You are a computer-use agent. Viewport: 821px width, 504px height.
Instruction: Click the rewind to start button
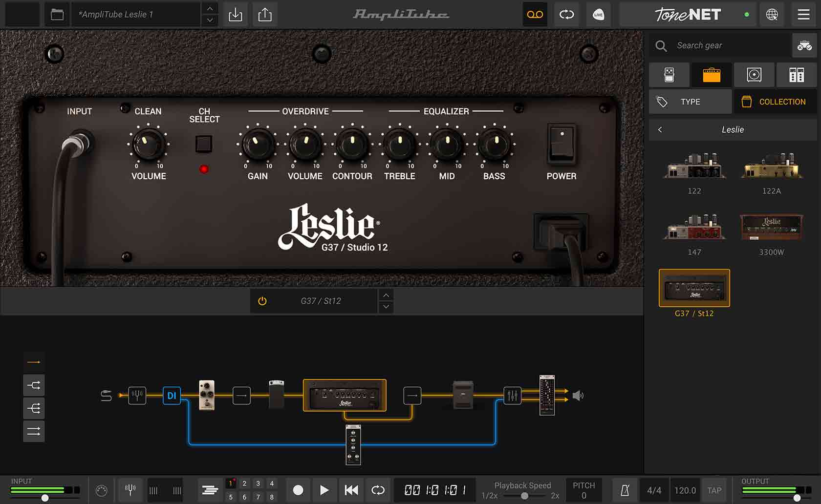351,490
